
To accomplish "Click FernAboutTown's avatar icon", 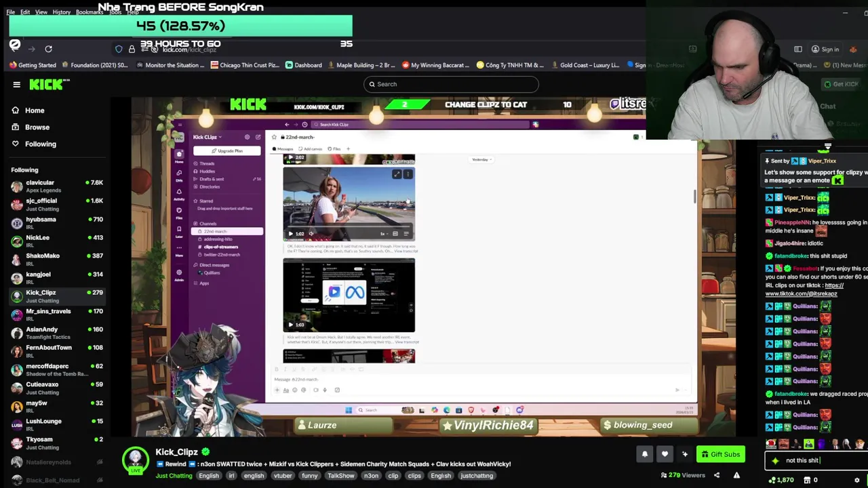I will [17, 351].
